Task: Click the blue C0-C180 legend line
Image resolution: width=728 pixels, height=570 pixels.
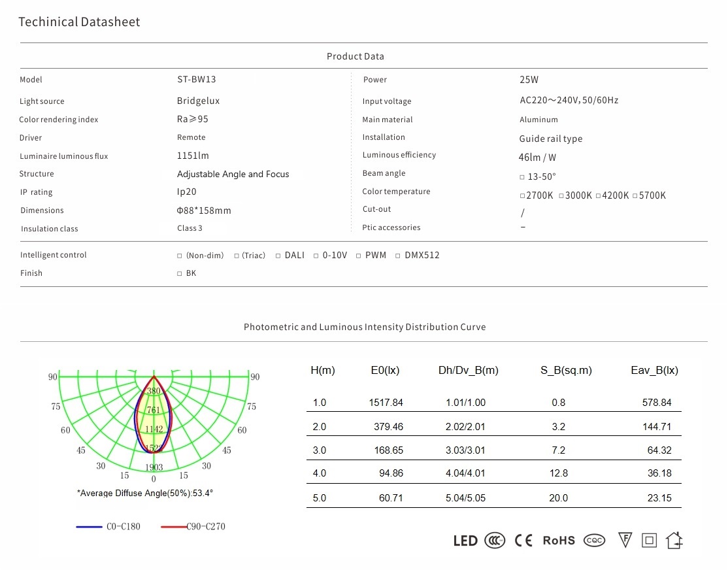Action: (x=89, y=526)
